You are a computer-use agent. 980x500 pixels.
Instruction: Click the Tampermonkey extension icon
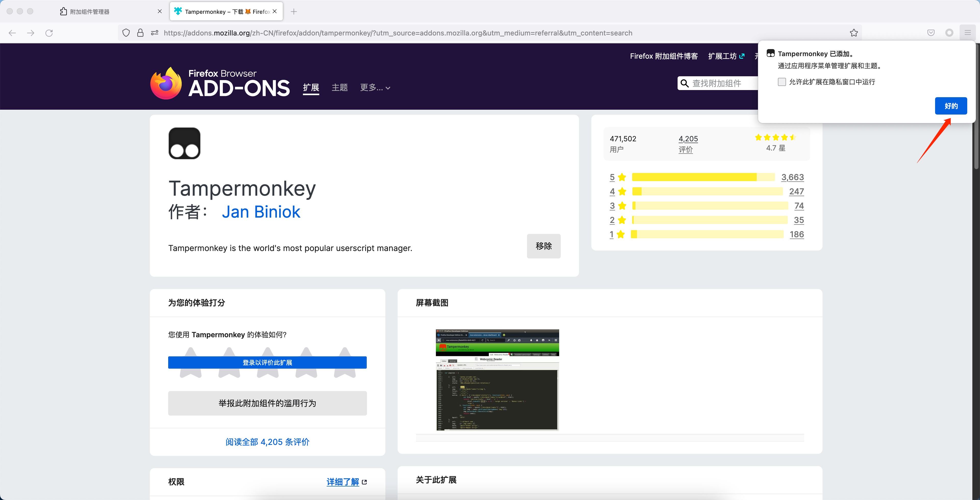[x=185, y=143]
